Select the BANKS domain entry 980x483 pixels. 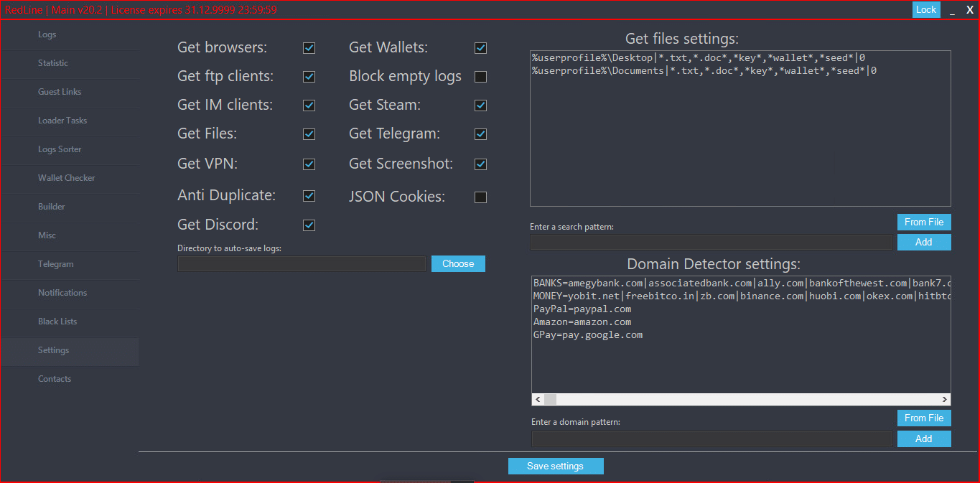point(742,283)
